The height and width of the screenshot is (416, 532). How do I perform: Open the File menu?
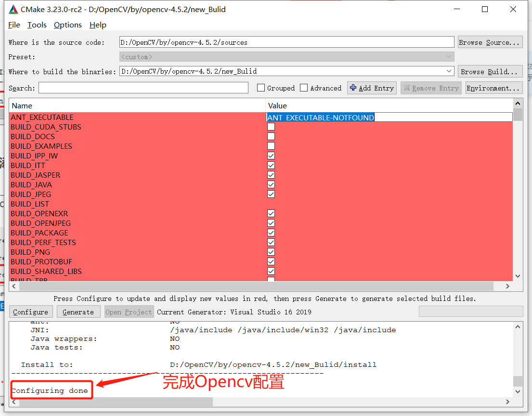point(14,25)
